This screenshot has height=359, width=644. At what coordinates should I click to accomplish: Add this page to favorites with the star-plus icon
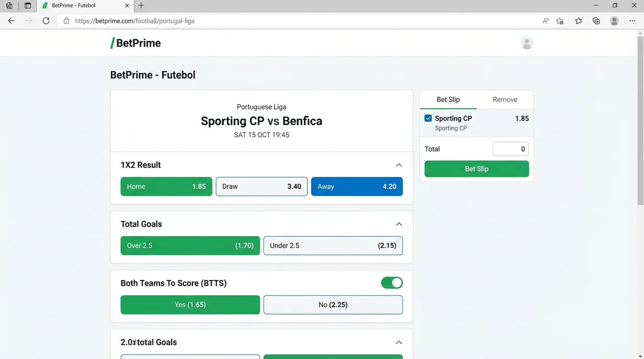coord(560,21)
